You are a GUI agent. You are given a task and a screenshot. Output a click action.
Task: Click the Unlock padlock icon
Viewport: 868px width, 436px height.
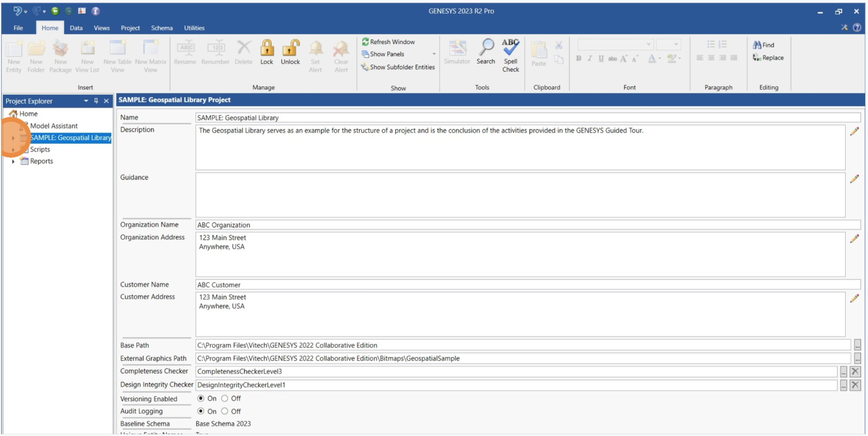tap(290, 49)
